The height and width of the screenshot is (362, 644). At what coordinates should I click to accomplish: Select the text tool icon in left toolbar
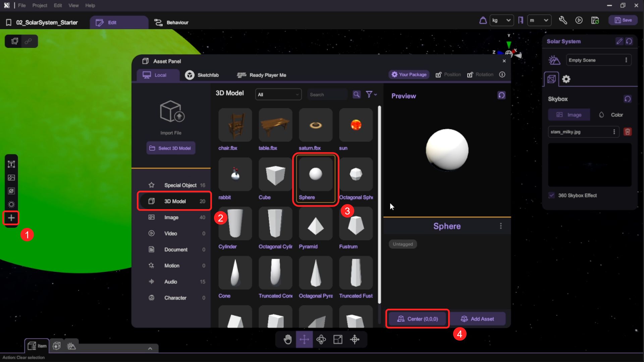[11, 164]
